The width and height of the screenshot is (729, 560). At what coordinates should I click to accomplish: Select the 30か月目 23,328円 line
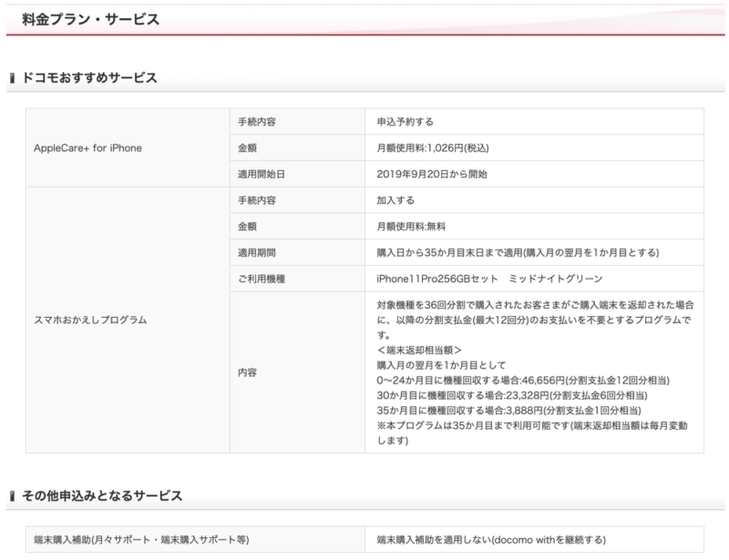[511, 395]
